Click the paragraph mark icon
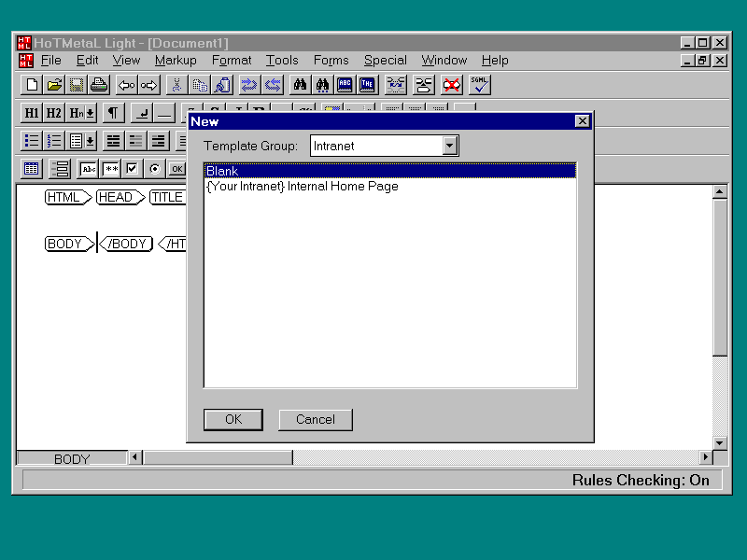Screen dimensions: 747x560 [x=112, y=113]
